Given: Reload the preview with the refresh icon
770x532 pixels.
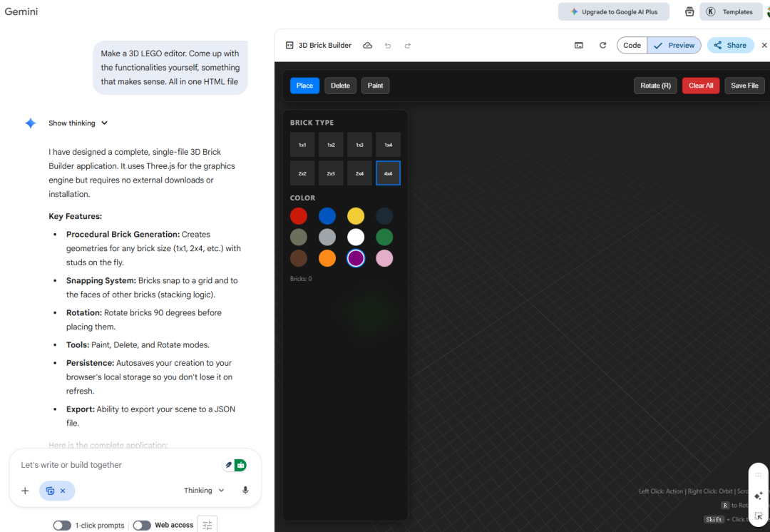Looking at the screenshot, I should (602, 46).
